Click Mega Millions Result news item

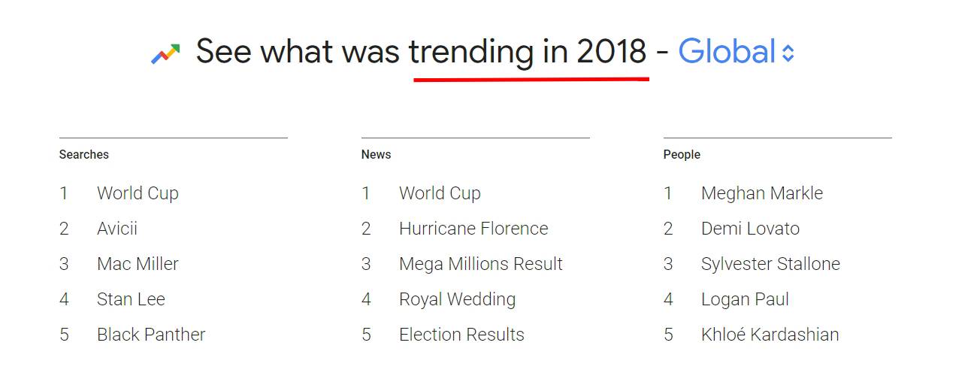click(x=481, y=264)
